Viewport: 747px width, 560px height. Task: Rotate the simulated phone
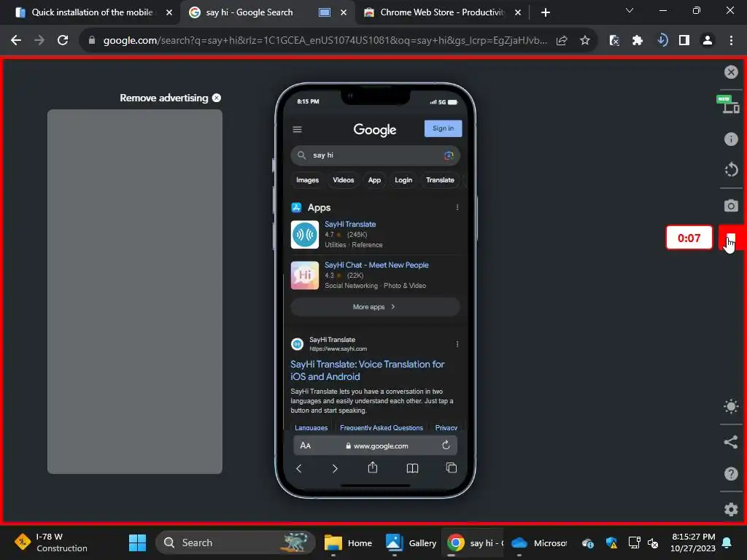coord(731,169)
